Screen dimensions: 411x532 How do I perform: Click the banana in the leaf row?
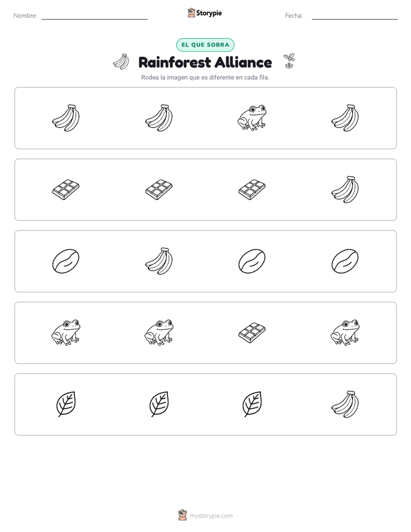tap(345, 404)
